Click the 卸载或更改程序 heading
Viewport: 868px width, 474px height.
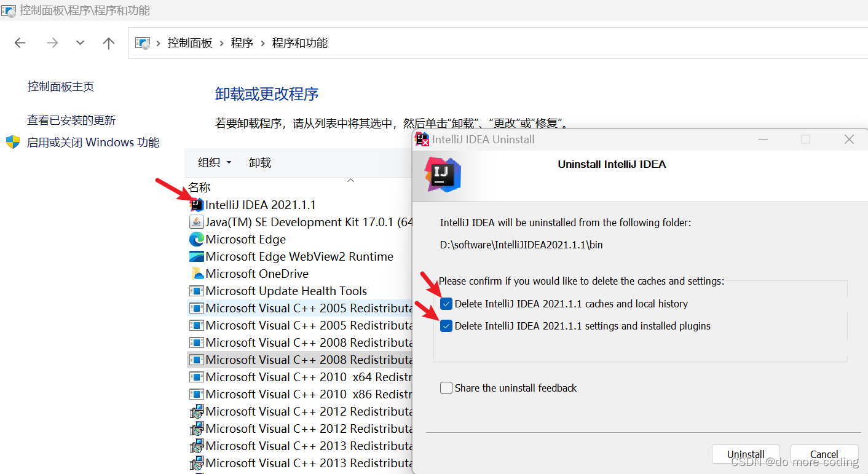tap(267, 94)
